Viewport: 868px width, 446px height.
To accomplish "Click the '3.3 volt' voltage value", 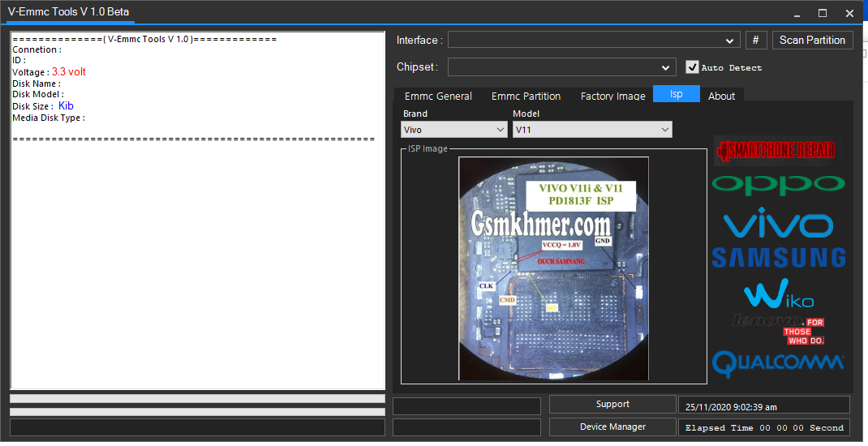I will point(69,72).
